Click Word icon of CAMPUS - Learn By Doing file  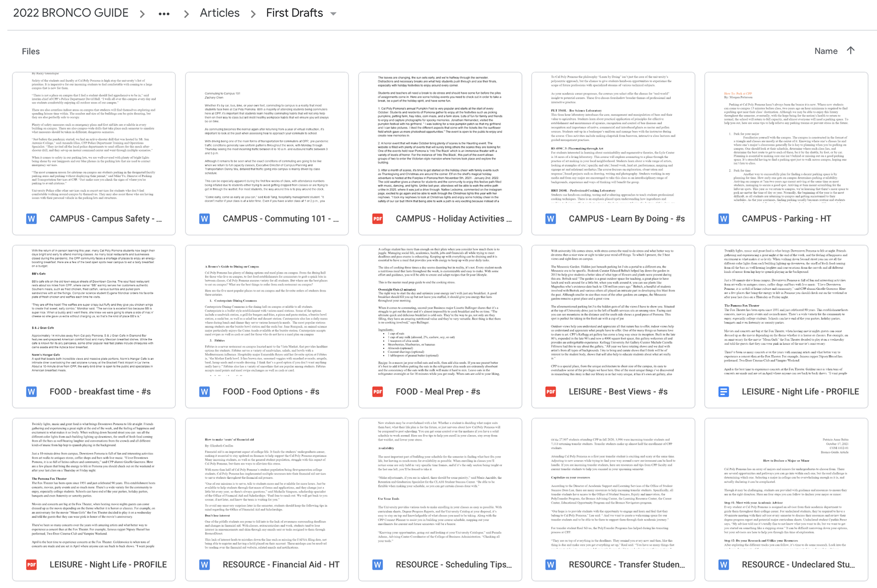click(x=551, y=219)
